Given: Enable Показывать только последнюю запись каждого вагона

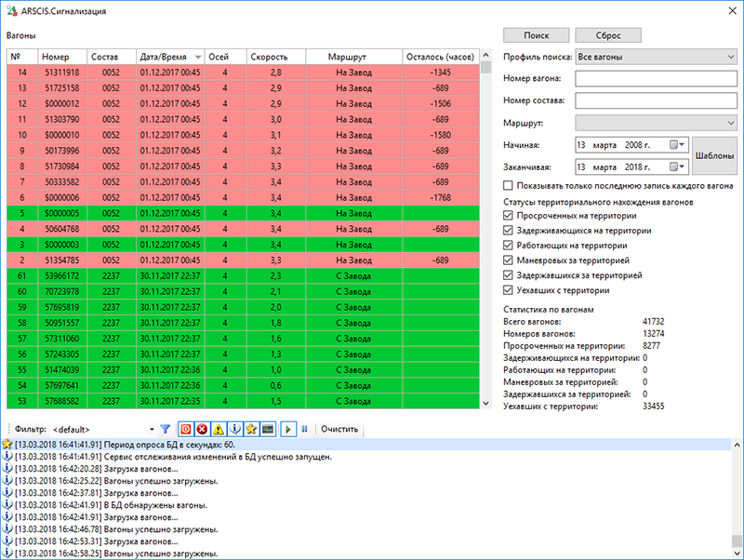Looking at the screenshot, I should point(508,185).
